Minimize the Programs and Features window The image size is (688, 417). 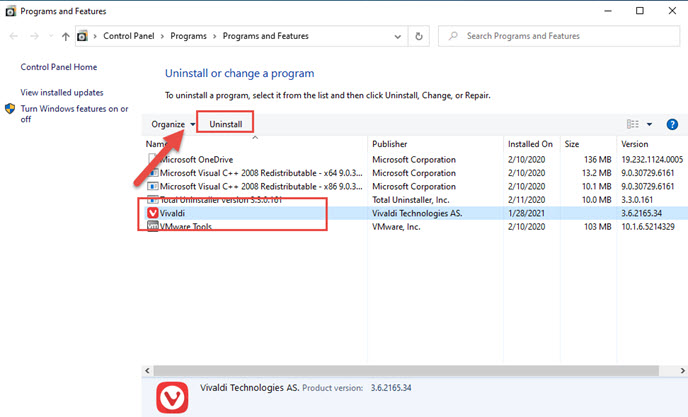pos(608,11)
